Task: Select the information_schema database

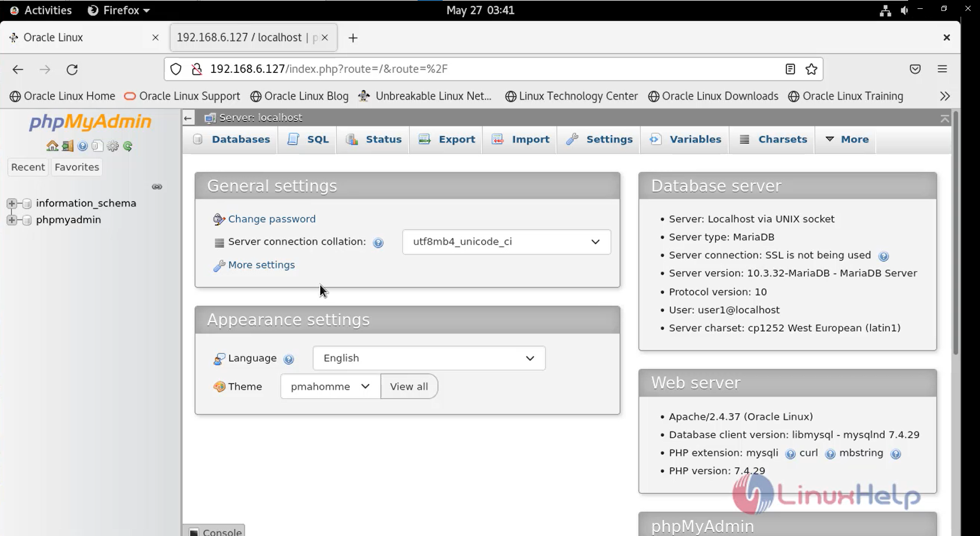Action: click(86, 203)
